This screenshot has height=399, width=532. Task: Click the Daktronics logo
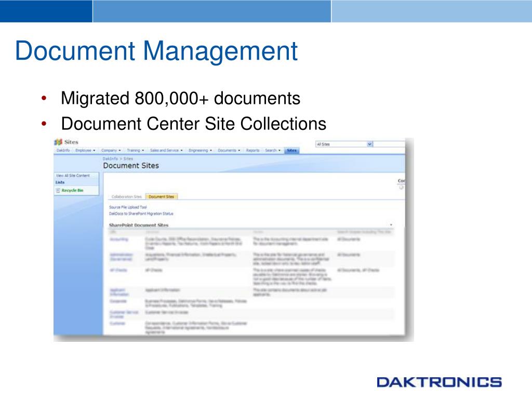pos(439,382)
